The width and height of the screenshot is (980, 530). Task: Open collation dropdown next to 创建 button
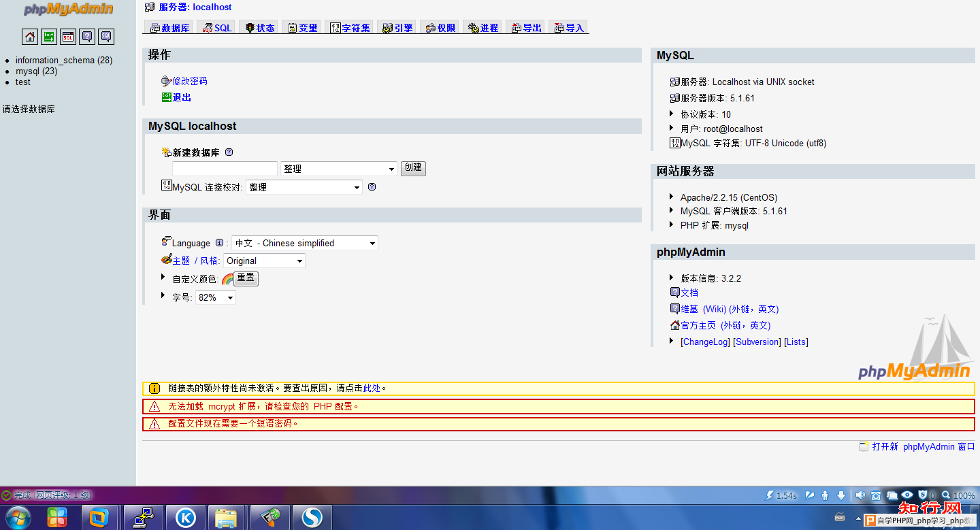(339, 169)
